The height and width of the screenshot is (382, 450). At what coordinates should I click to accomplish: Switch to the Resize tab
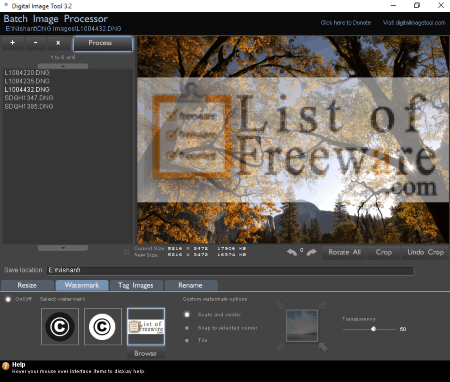click(27, 285)
